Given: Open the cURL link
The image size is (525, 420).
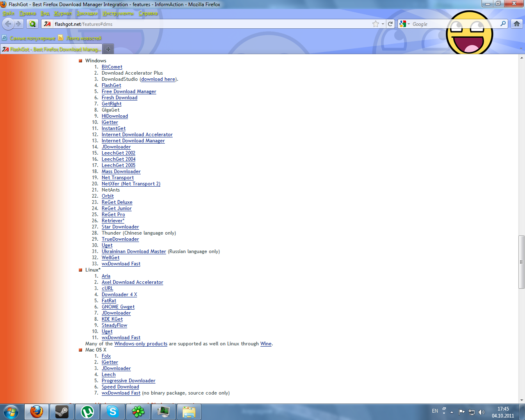Looking at the screenshot, I should click(x=107, y=288).
